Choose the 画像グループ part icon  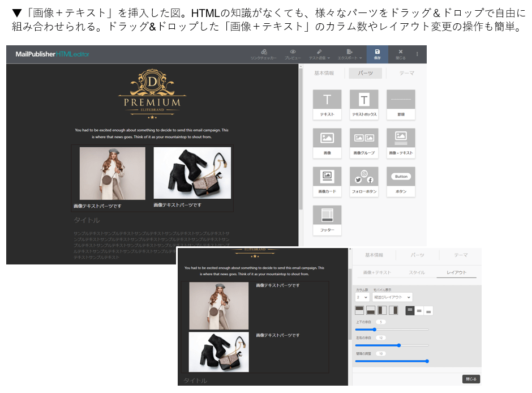pos(364,142)
